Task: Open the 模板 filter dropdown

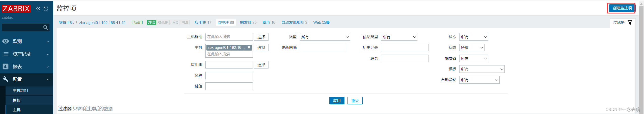Action: [x=482, y=69]
